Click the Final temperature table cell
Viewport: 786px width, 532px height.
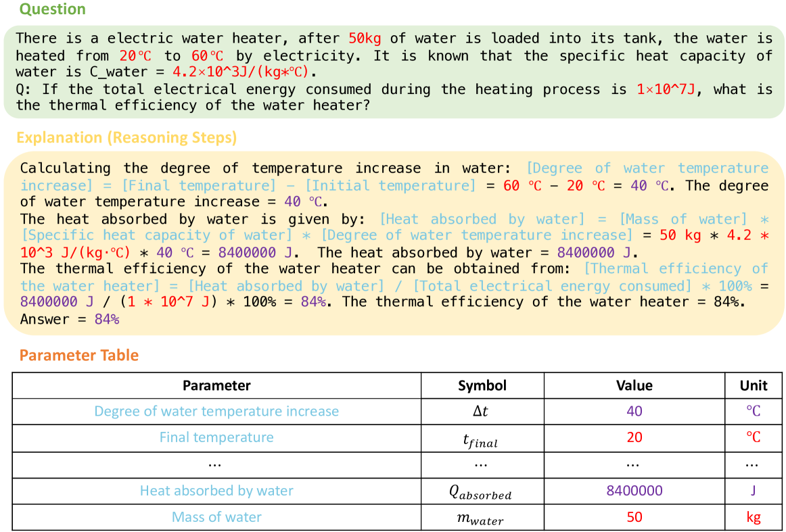216,437
